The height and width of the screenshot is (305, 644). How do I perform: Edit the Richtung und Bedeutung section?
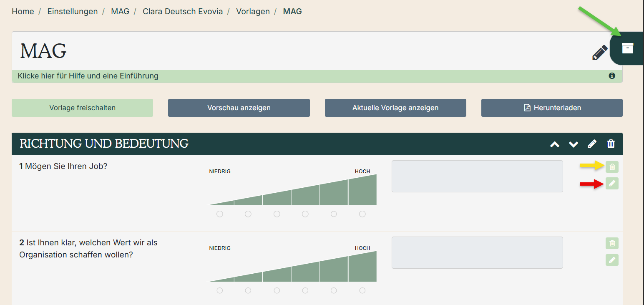point(592,144)
